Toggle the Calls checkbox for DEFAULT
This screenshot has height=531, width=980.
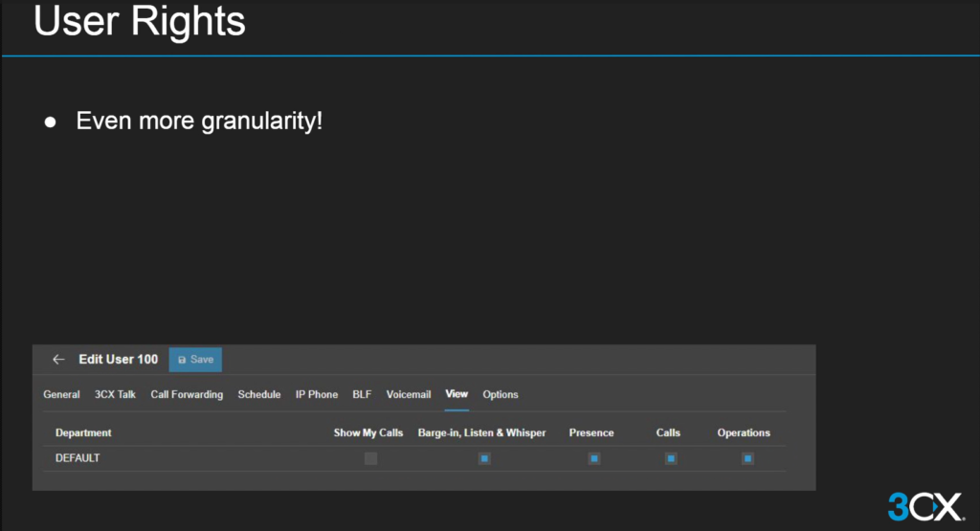671,459
